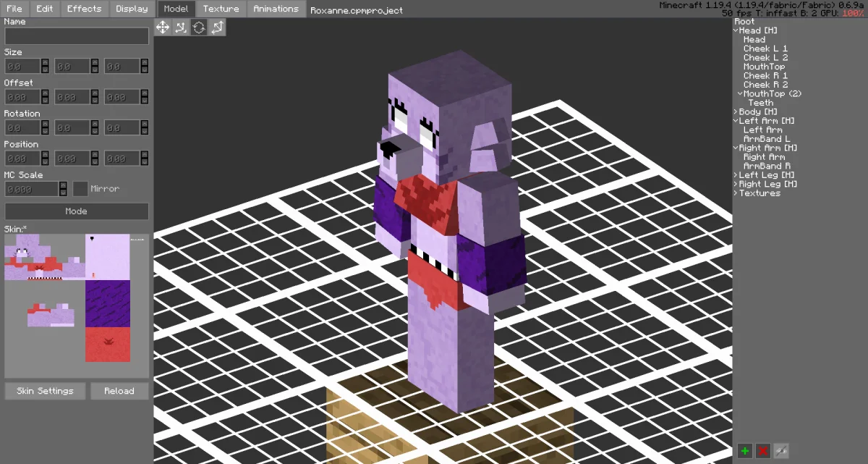Increase the MC Scale value with up arrow

(63, 185)
